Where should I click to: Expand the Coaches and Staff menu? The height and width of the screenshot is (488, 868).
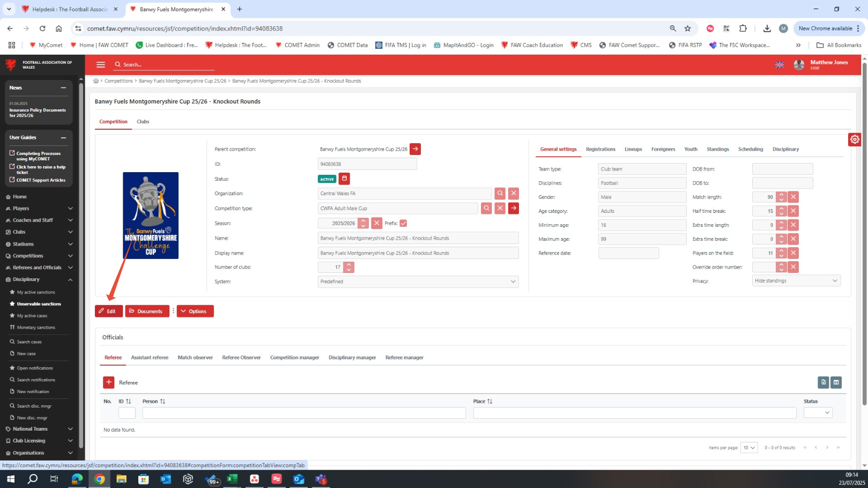tap(70, 220)
